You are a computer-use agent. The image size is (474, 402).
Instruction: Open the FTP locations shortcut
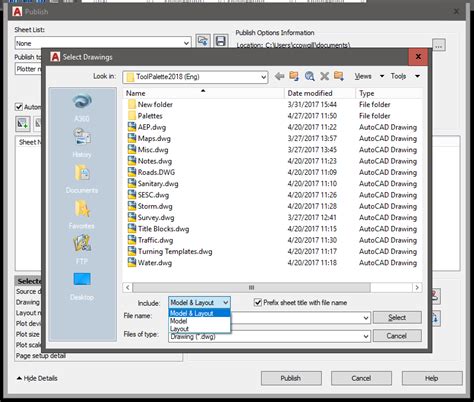(82, 250)
